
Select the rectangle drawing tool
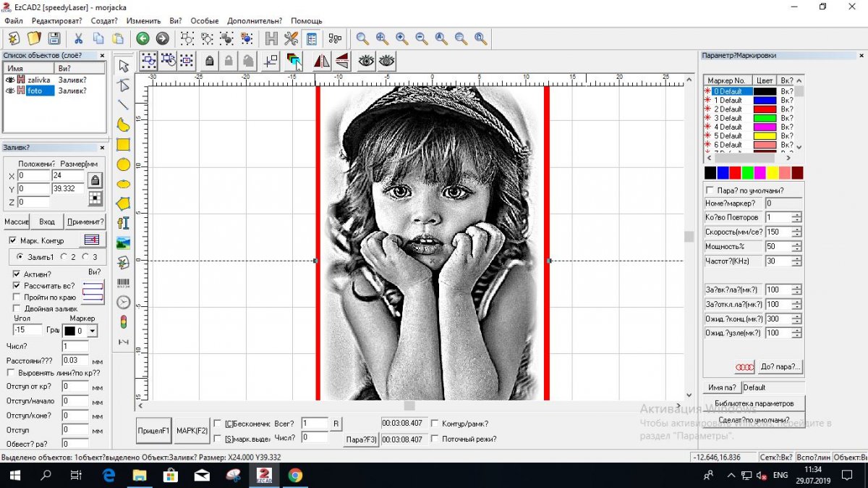coord(124,145)
